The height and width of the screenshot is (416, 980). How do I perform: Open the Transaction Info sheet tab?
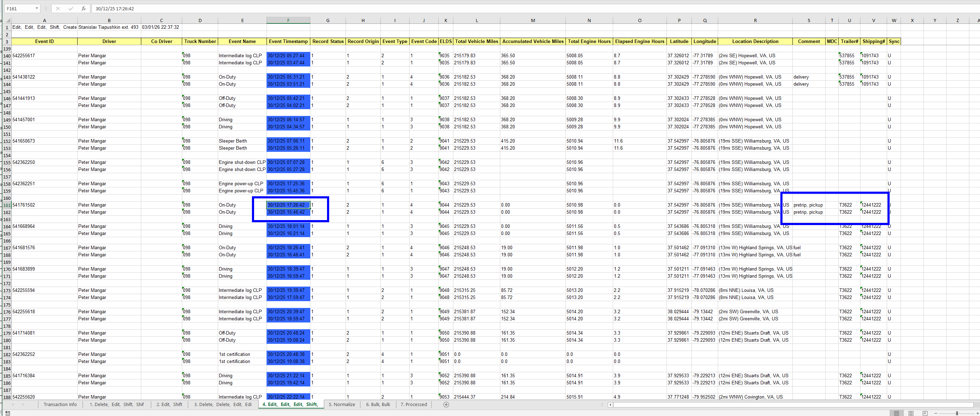60,405
